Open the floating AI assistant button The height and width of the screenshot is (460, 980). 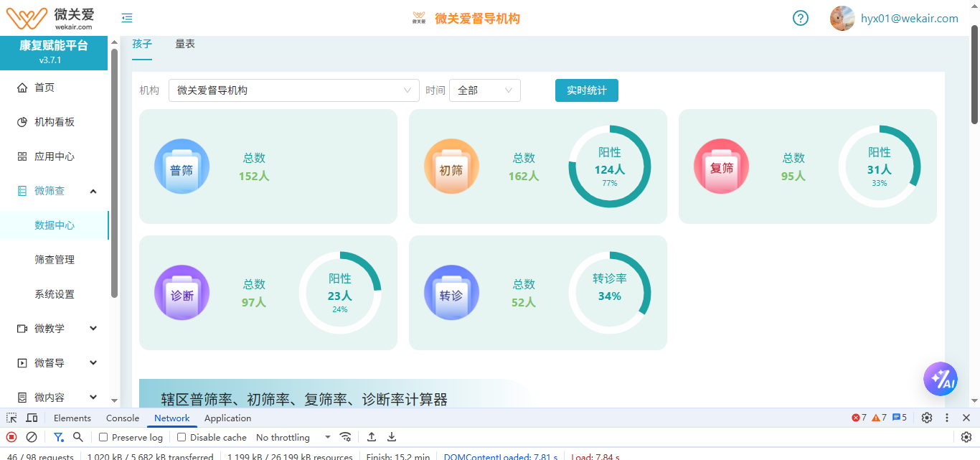pos(941,379)
